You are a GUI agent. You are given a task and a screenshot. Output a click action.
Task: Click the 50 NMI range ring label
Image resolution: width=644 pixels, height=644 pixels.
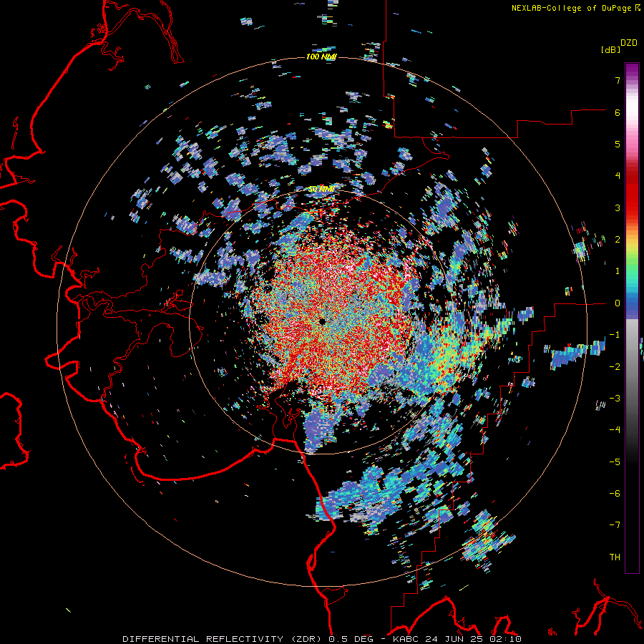point(321,190)
